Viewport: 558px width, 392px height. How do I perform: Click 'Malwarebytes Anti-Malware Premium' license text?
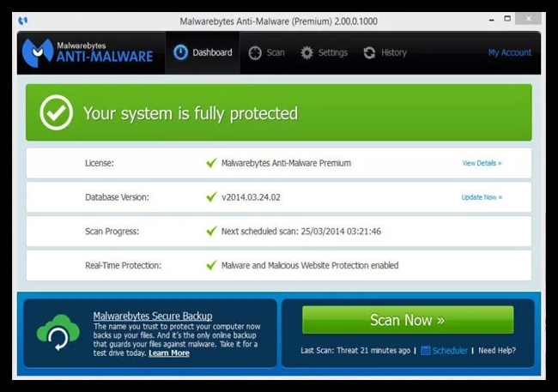click(286, 163)
